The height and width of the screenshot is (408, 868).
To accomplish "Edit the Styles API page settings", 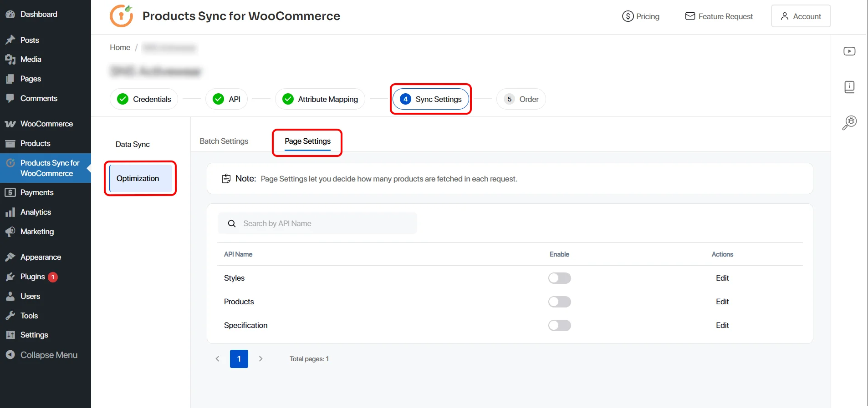I will coord(722,278).
